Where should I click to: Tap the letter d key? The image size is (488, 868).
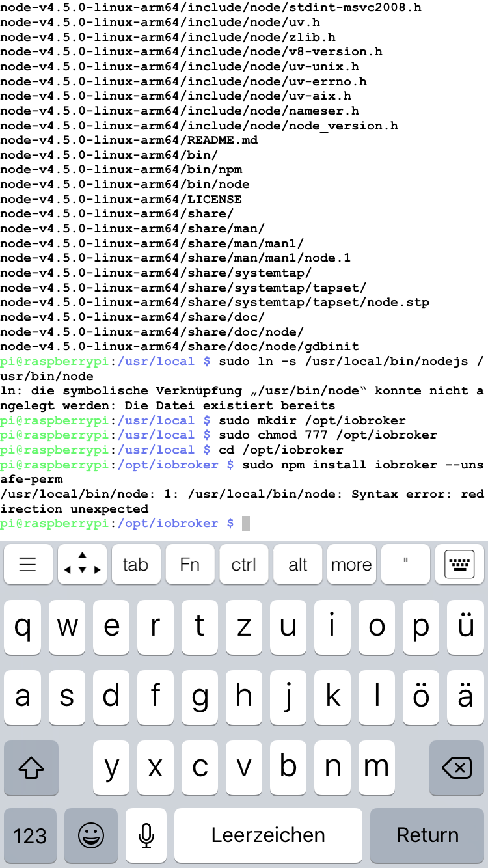(x=111, y=698)
